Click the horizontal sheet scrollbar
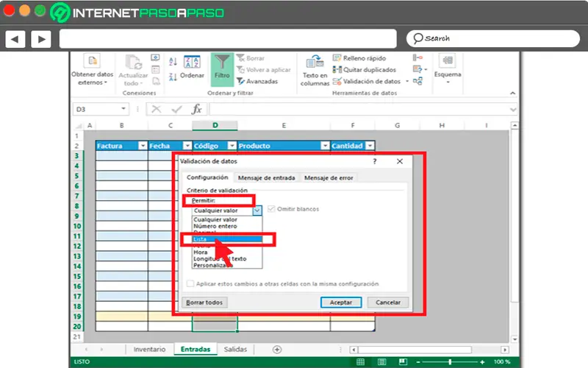 (x=415, y=350)
